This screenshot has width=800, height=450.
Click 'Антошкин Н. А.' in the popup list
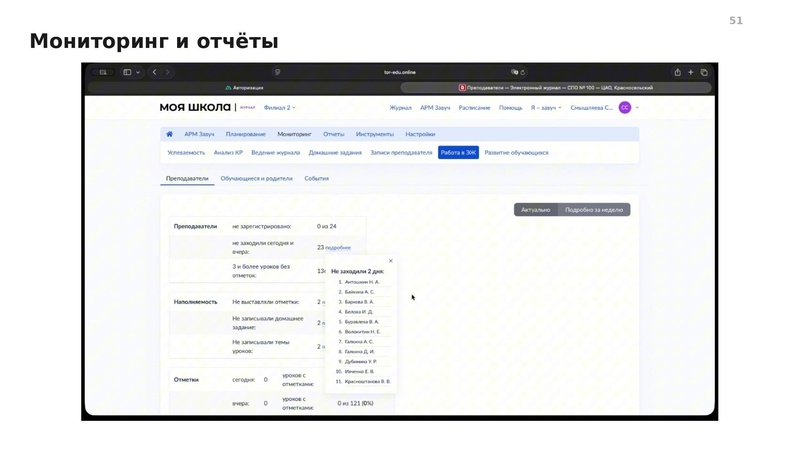362,282
